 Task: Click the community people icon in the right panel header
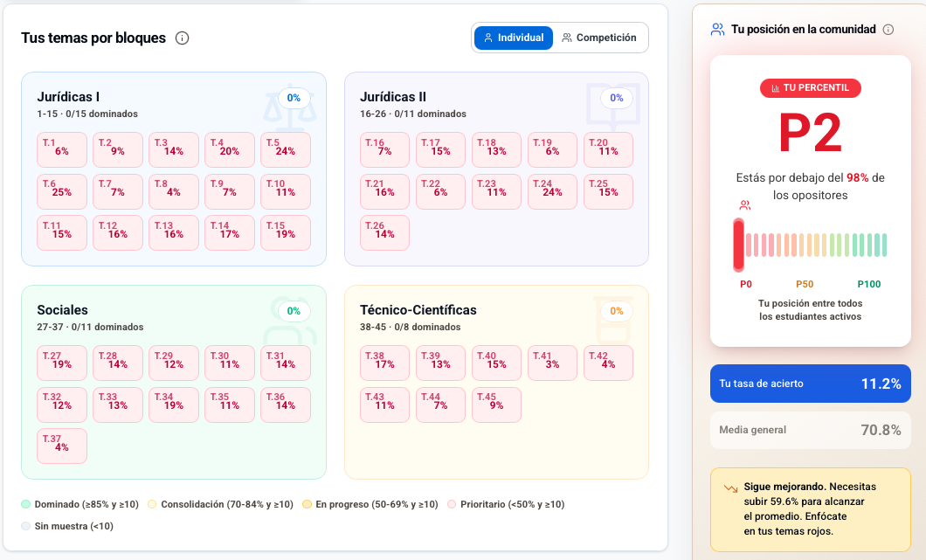718,28
